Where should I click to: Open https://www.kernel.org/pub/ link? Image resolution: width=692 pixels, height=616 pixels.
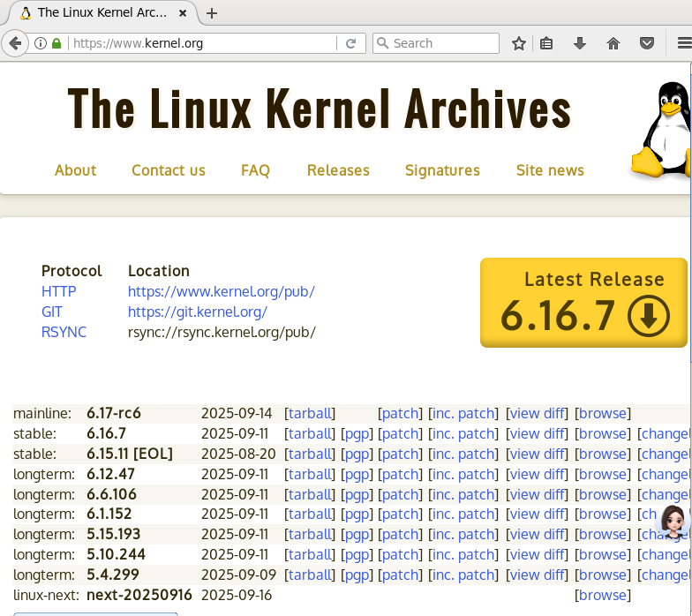pyautogui.click(x=221, y=291)
